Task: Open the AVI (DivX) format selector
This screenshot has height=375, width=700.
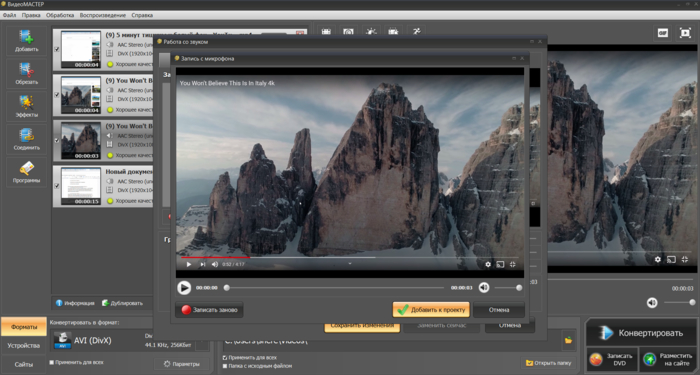Action: click(x=129, y=340)
